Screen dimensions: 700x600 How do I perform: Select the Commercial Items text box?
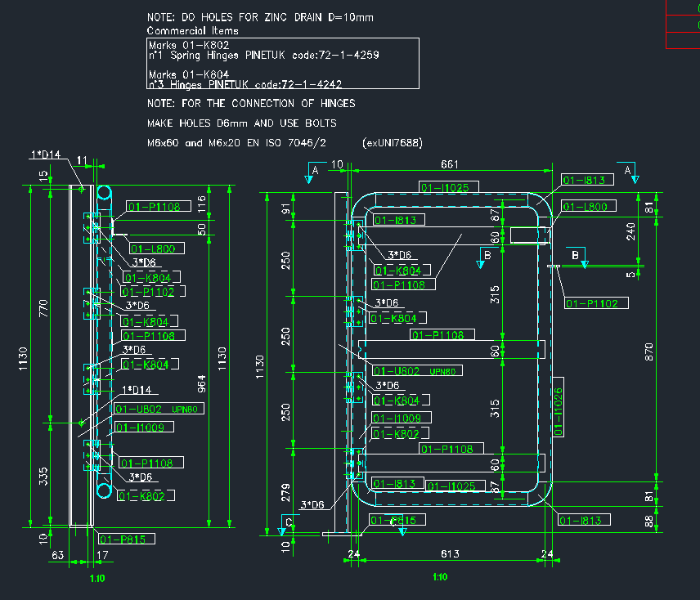[282, 63]
